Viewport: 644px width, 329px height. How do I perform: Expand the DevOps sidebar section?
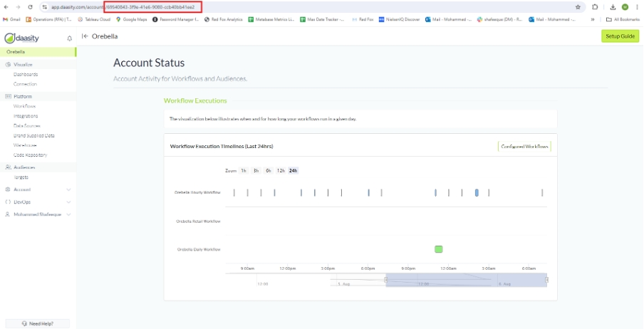(69, 202)
